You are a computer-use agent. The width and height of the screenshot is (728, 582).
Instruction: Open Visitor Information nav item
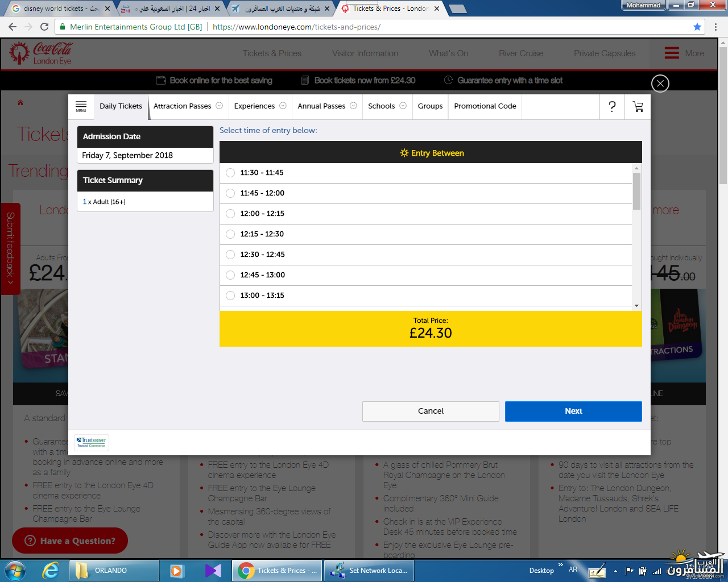click(x=365, y=53)
